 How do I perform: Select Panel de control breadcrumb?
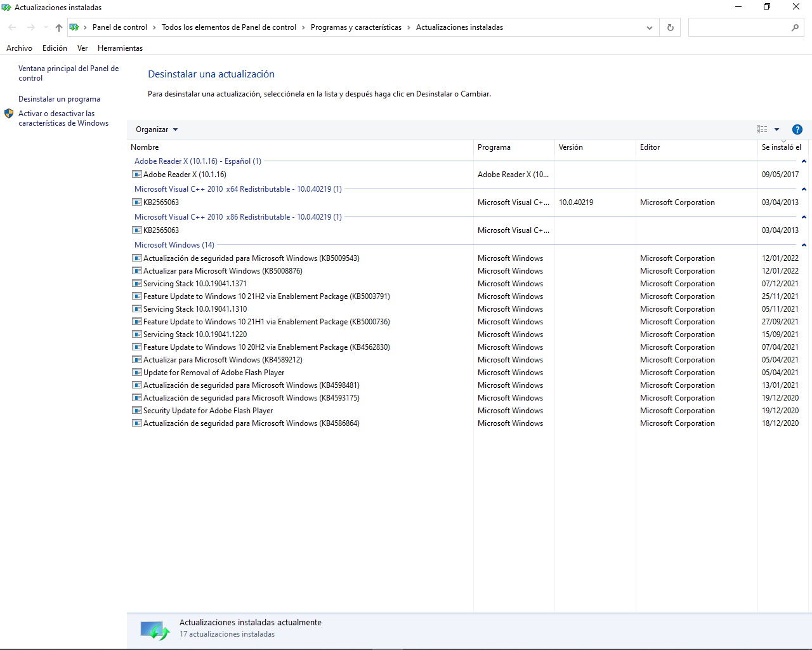pos(120,27)
